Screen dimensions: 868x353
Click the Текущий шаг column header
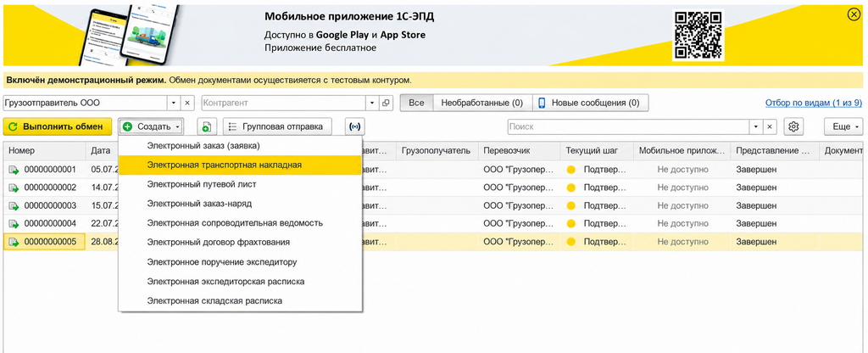(596, 151)
